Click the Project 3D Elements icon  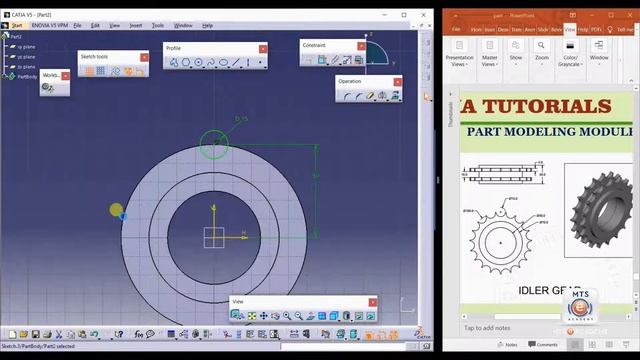tap(395, 96)
